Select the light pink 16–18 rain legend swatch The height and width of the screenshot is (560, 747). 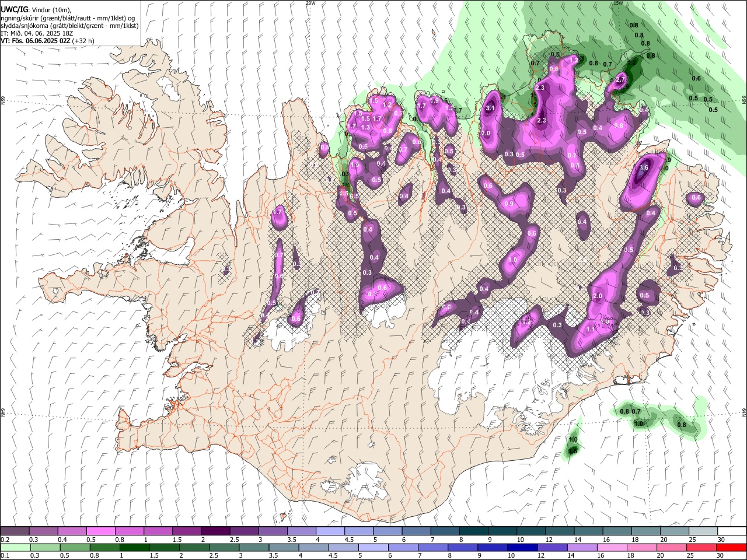[x=611, y=547]
